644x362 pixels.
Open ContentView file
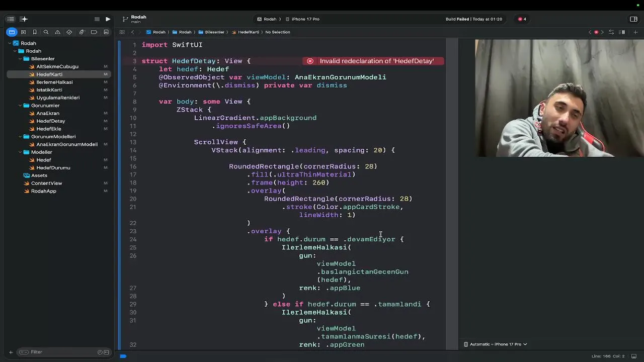click(46, 184)
